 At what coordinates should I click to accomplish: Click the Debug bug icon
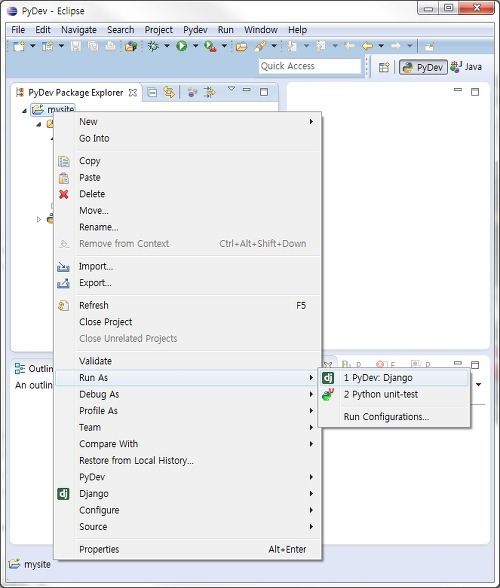click(x=153, y=46)
